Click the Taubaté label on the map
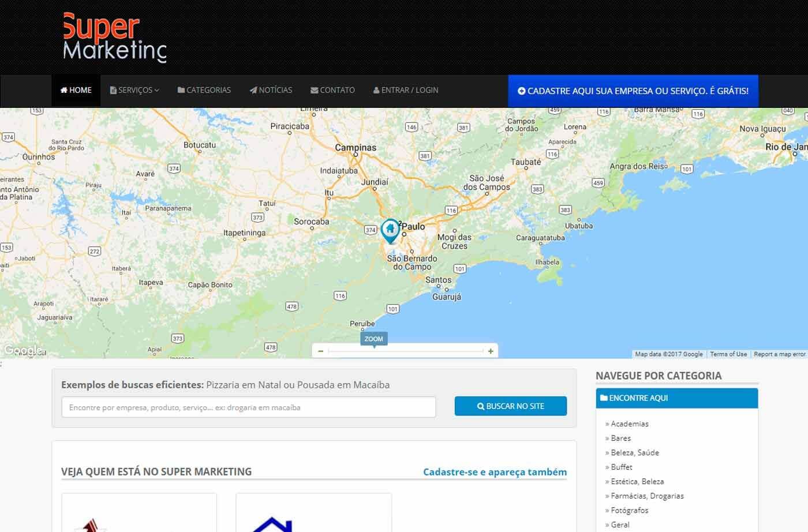Viewport: 808px width, 532px height. pyautogui.click(x=526, y=162)
